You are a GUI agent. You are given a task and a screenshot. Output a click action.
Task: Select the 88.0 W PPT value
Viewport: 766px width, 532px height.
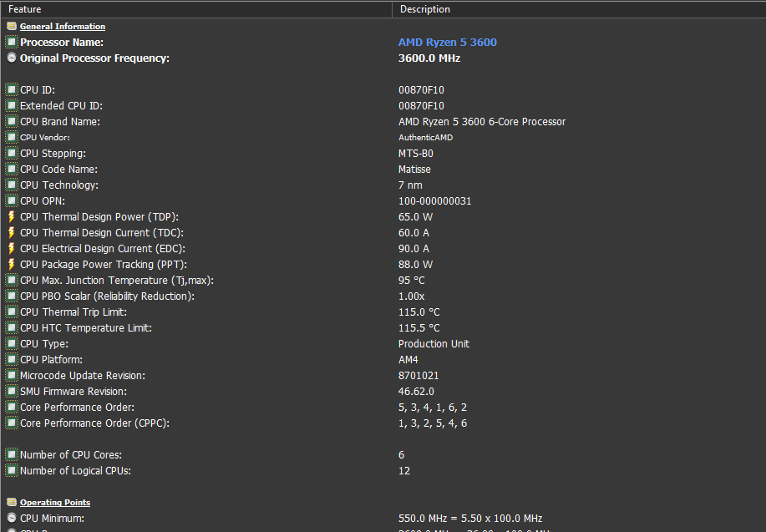point(416,264)
